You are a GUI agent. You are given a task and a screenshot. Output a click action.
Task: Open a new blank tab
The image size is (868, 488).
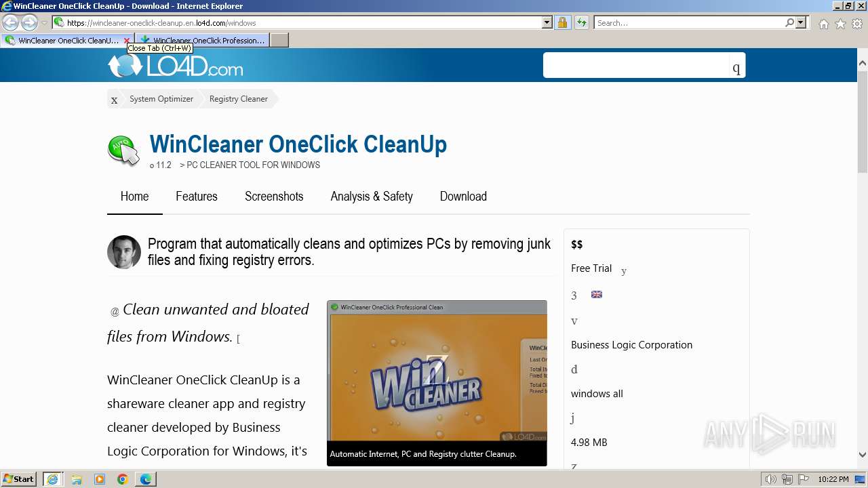279,40
